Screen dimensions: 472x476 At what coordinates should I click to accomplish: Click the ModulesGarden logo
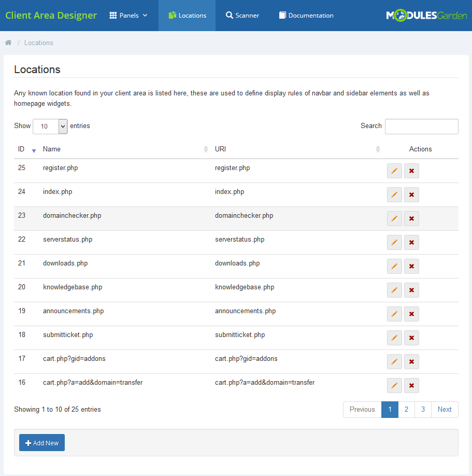coord(426,16)
